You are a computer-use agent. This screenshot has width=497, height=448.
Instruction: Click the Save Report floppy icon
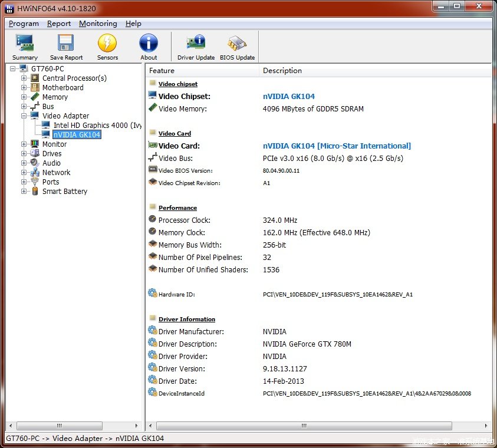coord(65,43)
